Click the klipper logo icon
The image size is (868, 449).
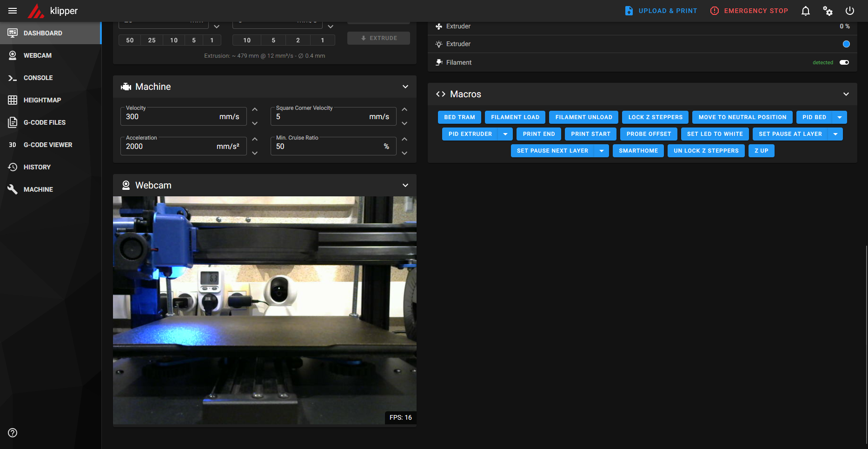click(36, 11)
